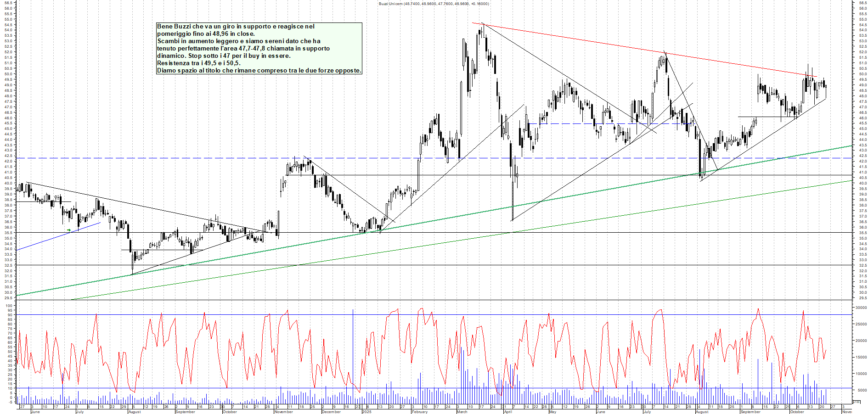This screenshot has width=868, height=414.
Task: Click 100 on the left oscillator scale
Action: 9,306
